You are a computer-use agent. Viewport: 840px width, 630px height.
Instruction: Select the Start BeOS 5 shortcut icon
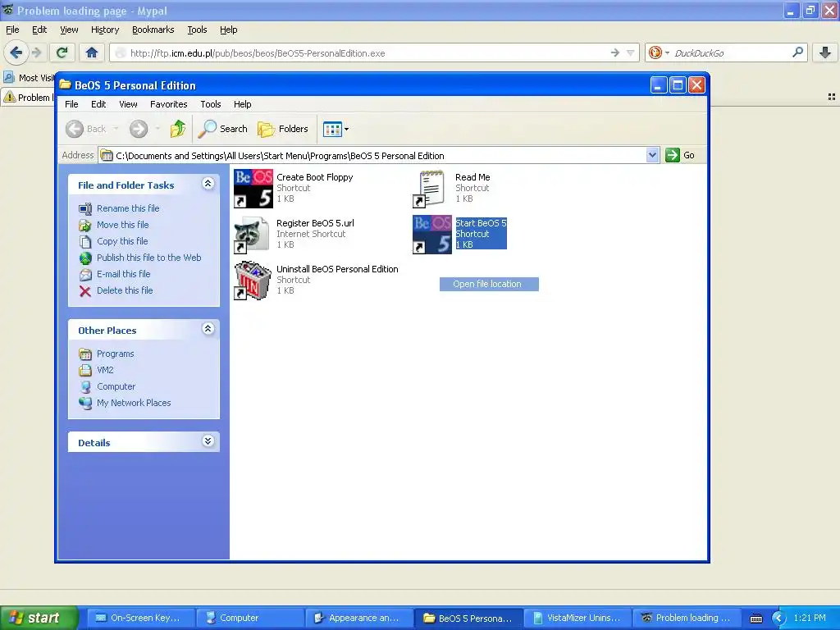click(431, 235)
